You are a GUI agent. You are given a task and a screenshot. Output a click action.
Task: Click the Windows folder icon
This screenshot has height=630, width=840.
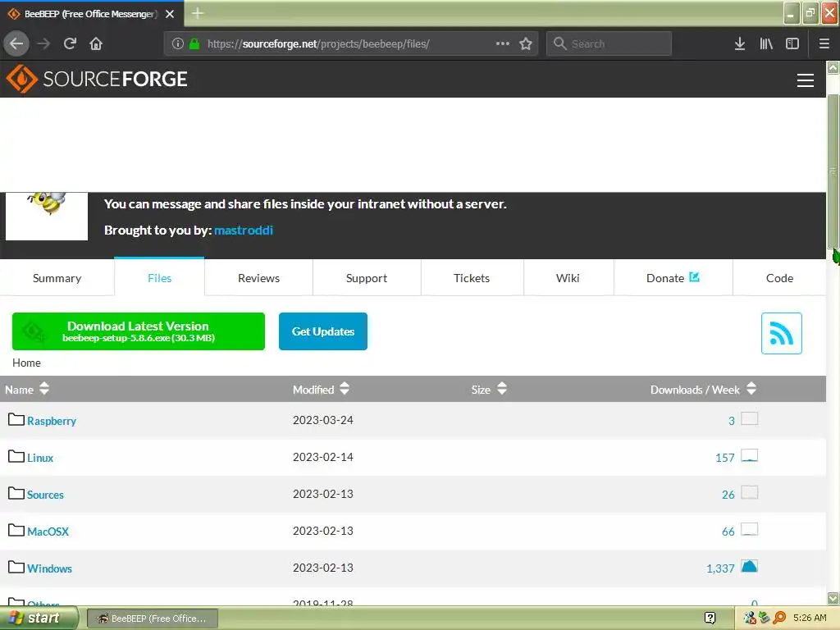point(16,568)
